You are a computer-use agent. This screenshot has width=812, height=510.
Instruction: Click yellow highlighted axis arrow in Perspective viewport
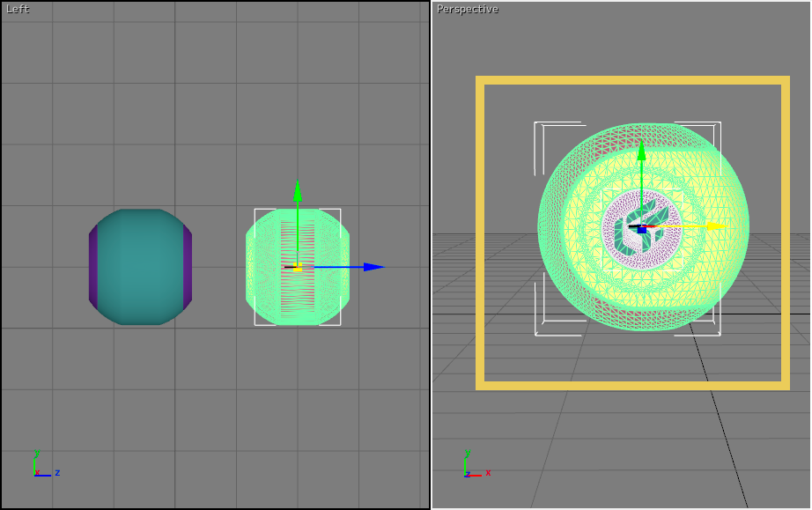pyautogui.click(x=715, y=226)
